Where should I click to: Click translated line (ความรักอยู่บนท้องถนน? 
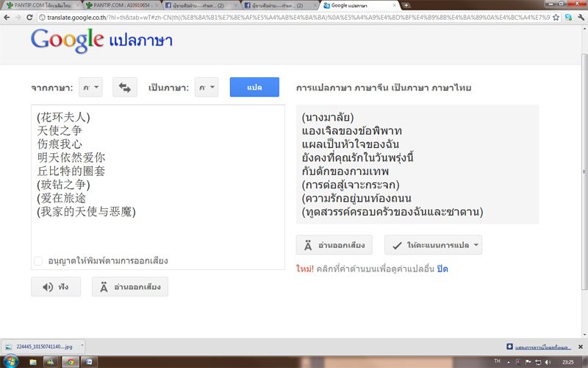[356, 199]
